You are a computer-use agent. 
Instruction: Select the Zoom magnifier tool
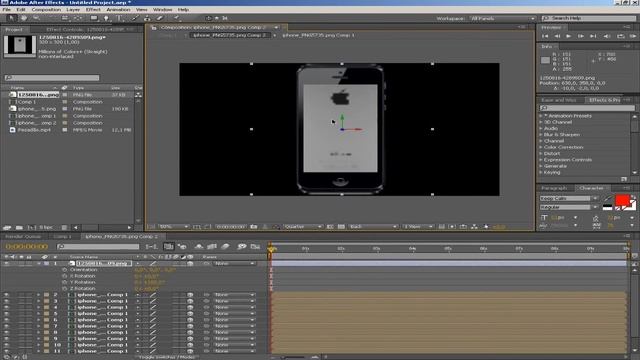(36, 18)
